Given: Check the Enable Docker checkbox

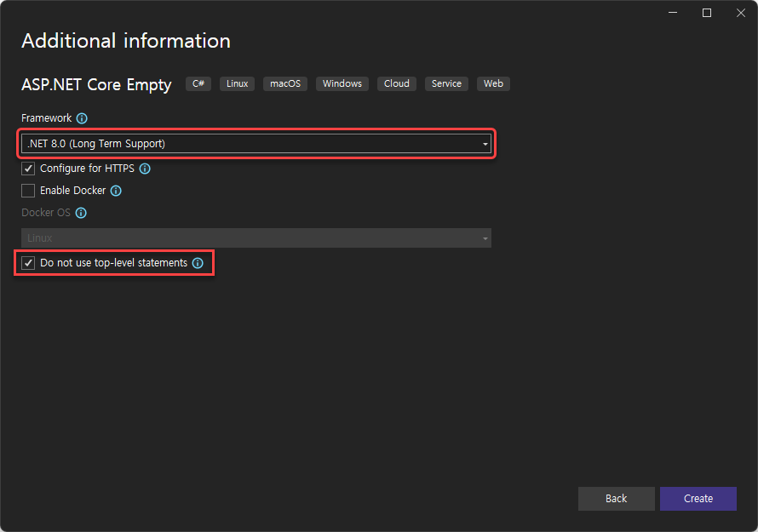Looking at the screenshot, I should click(x=28, y=191).
